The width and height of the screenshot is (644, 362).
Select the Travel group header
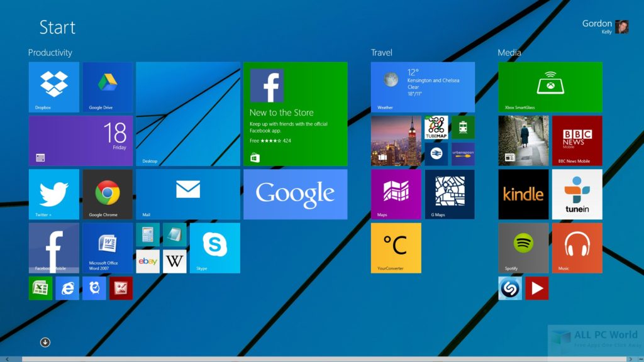(x=382, y=53)
